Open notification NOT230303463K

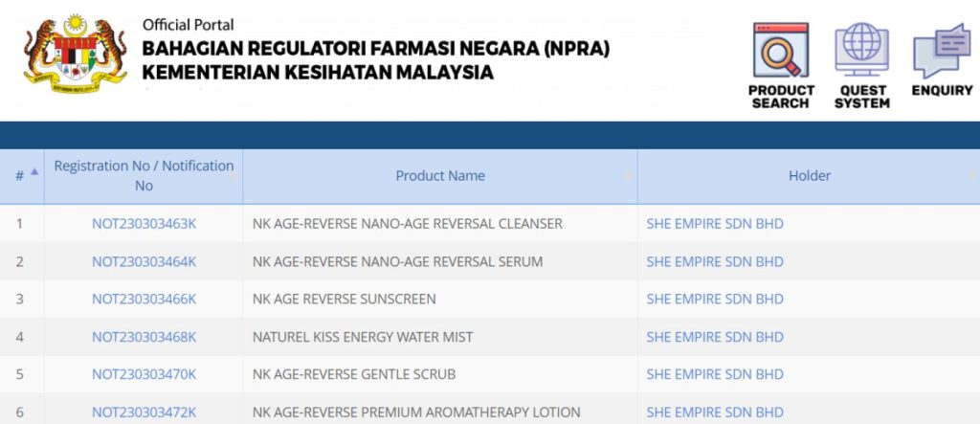click(x=144, y=224)
